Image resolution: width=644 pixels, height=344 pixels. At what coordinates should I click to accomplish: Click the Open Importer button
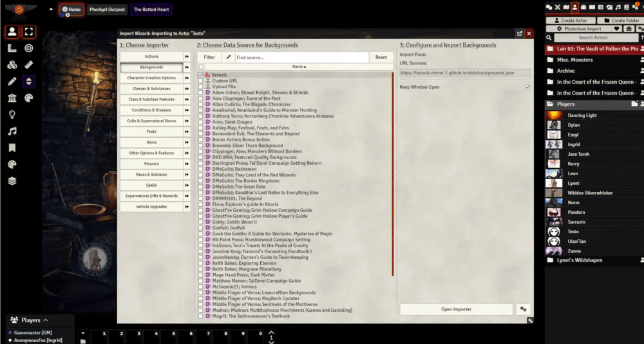pyautogui.click(x=457, y=309)
